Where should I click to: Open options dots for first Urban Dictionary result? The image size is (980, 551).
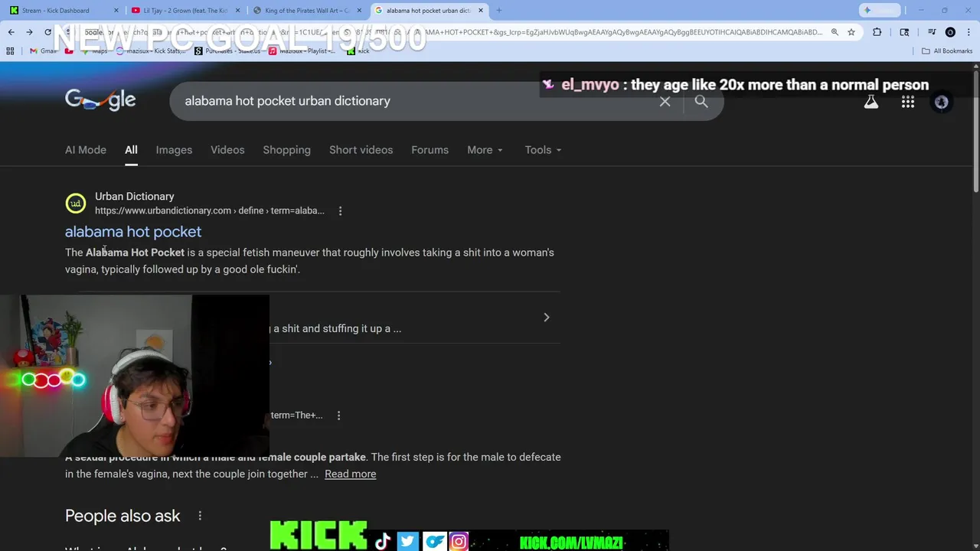coord(340,210)
